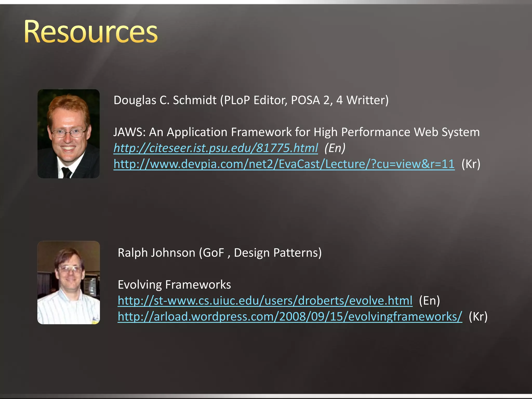Click the Douglas C. Schmidt name text
This screenshot has width=532, height=399.
coord(165,100)
